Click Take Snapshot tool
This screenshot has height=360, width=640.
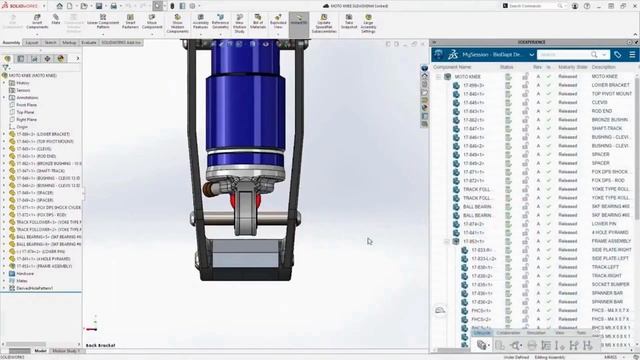[349, 22]
